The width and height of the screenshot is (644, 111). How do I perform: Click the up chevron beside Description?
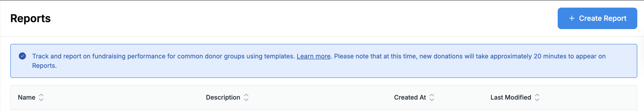(x=246, y=95)
